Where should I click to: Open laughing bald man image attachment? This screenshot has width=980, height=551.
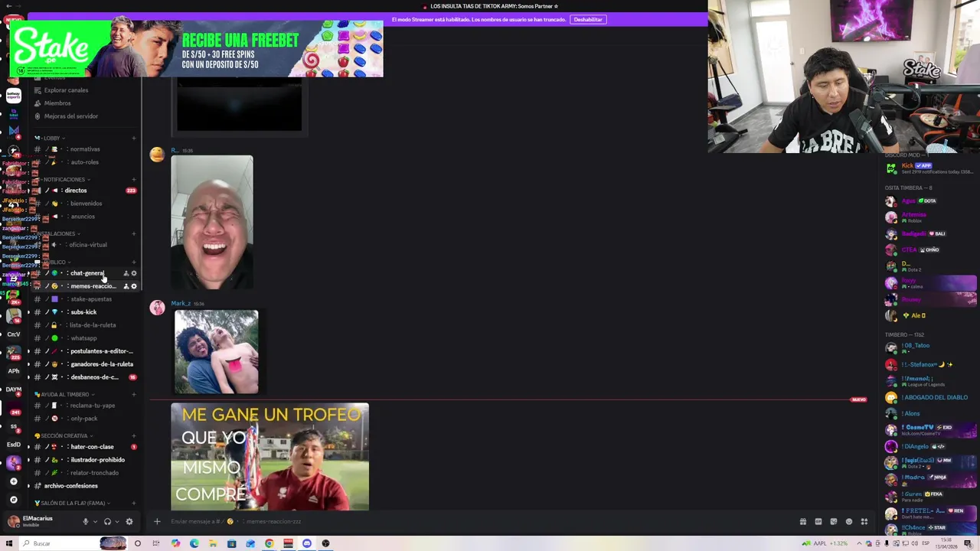(x=212, y=223)
